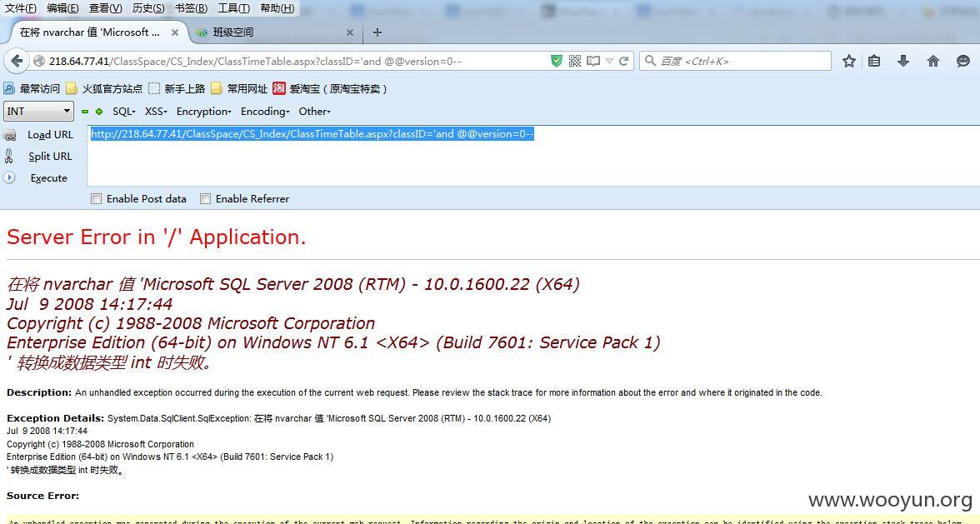Open 最常访问 bookmark
Viewport: 980px width, 524px height.
[x=32, y=88]
